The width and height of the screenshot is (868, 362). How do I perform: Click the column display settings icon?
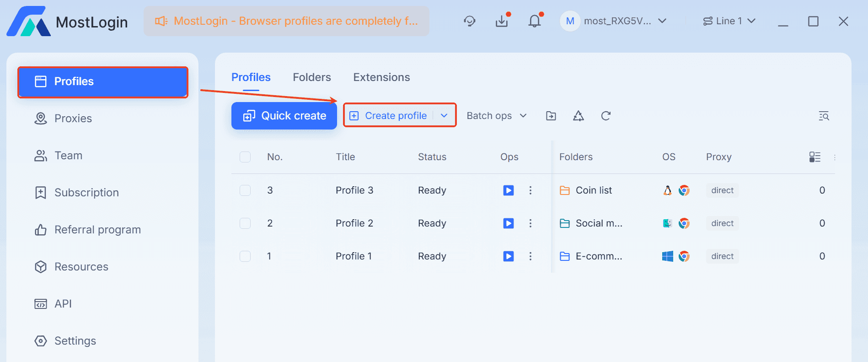(x=814, y=157)
